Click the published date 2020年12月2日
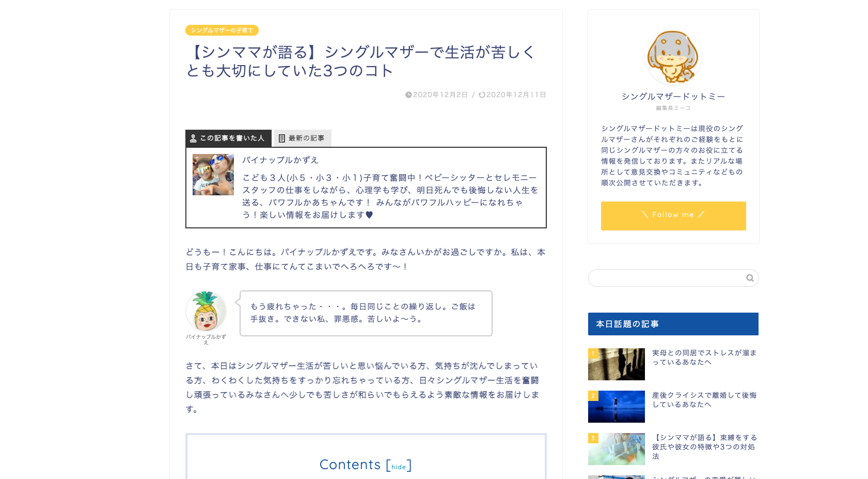 pos(440,95)
